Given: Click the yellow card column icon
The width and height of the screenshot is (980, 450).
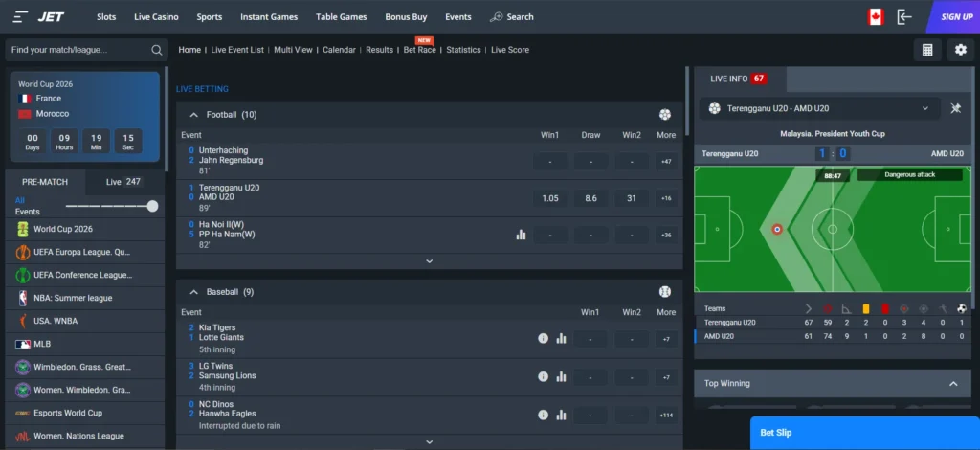Looking at the screenshot, I should point(866,308).
